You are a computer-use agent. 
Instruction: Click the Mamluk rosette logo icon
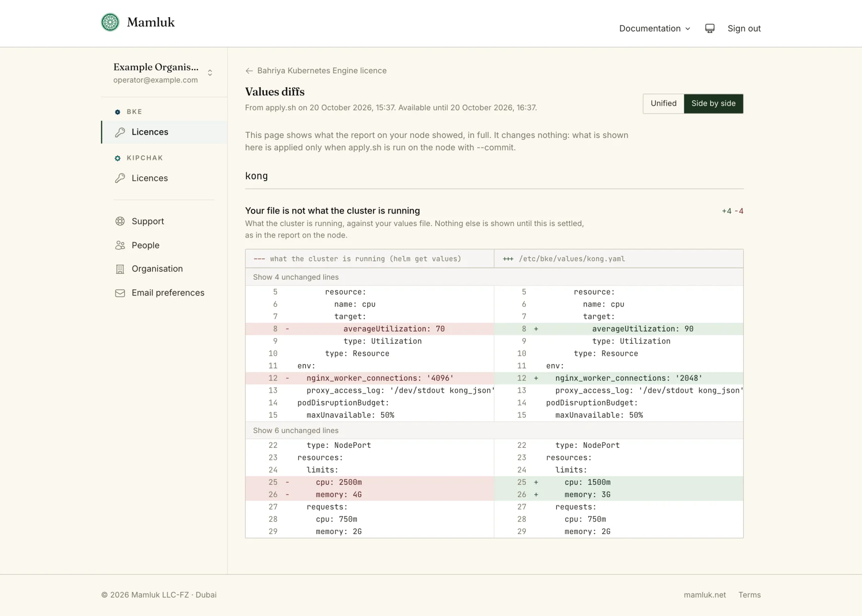110,22
